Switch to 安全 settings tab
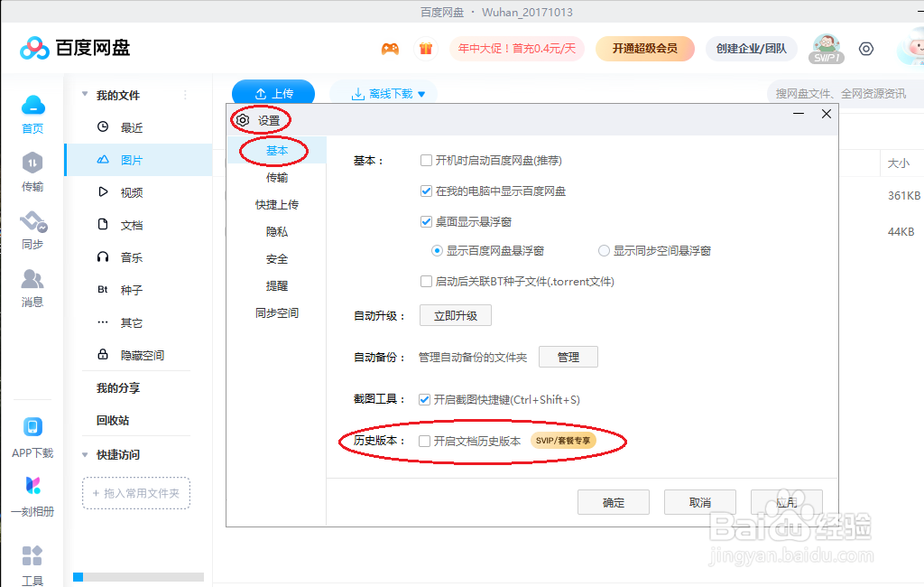The width and height of the screenshot is (924, 587). (x=277, y=259)
